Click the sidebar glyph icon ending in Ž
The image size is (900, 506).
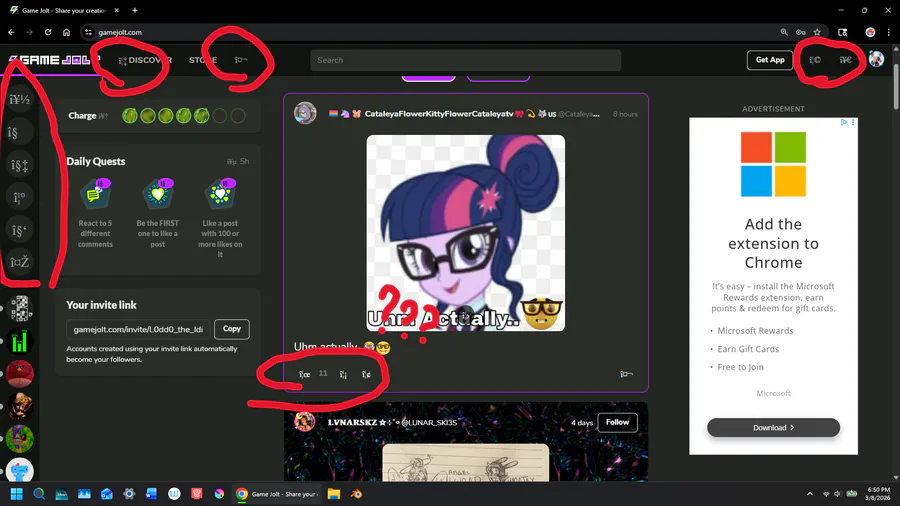20,262
